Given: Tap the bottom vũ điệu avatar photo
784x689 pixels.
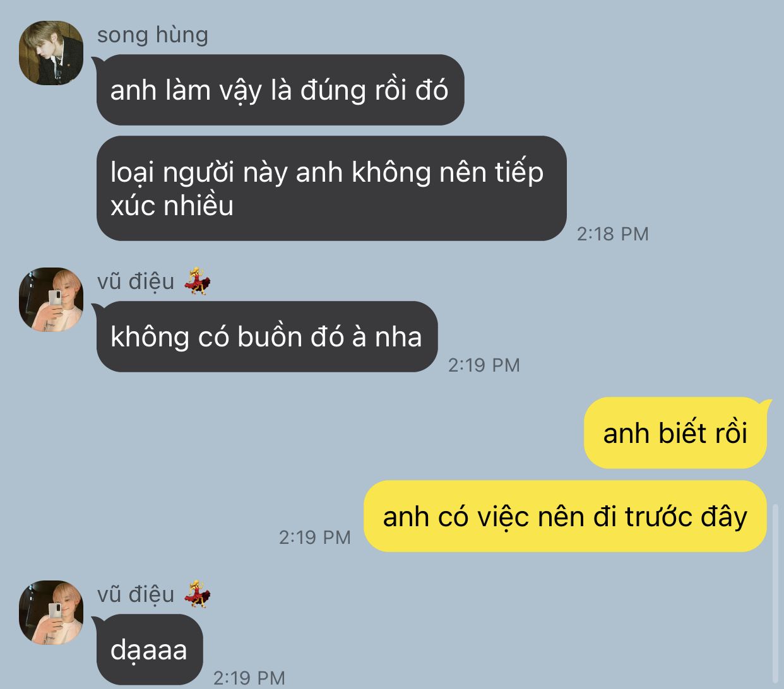Looking at the screenshot, I should tap(51, 613).
